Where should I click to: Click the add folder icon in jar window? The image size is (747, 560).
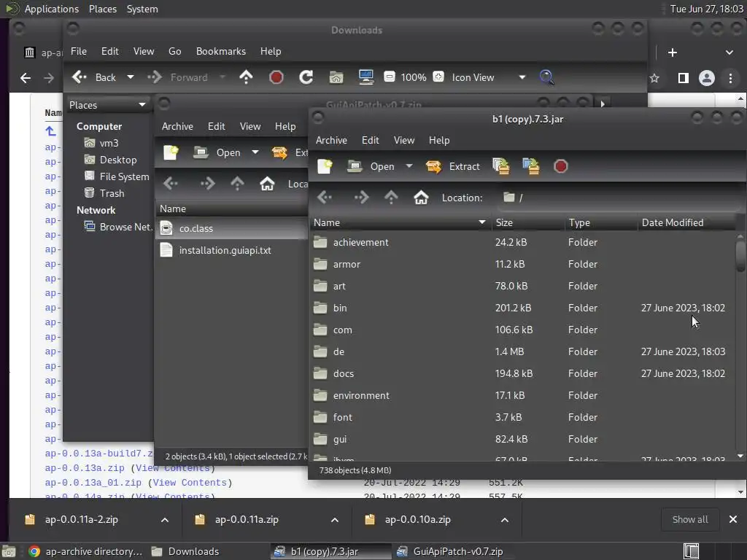531,166
